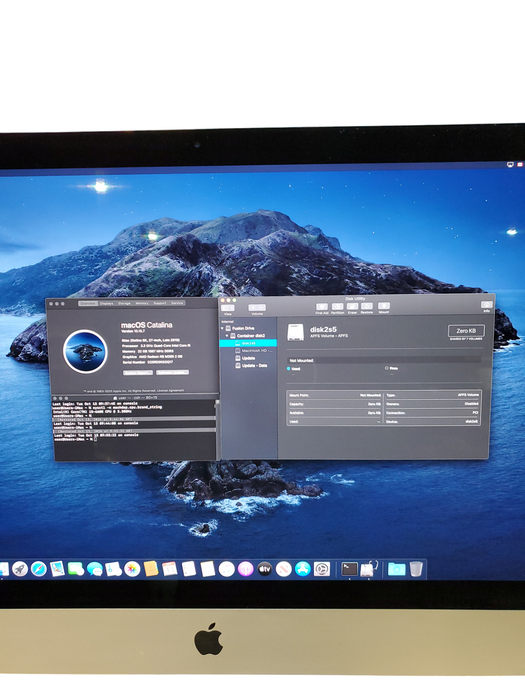Click the Restore toolbar icon

pos(367,306)
